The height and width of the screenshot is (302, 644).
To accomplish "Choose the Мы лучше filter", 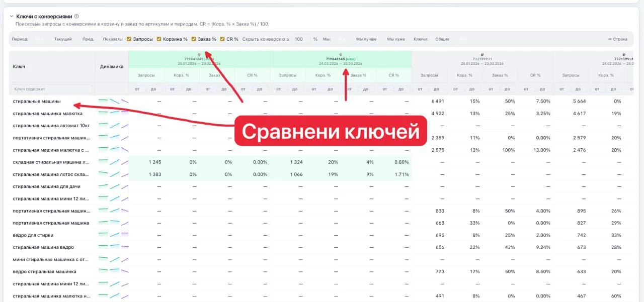I will [366, 39].
